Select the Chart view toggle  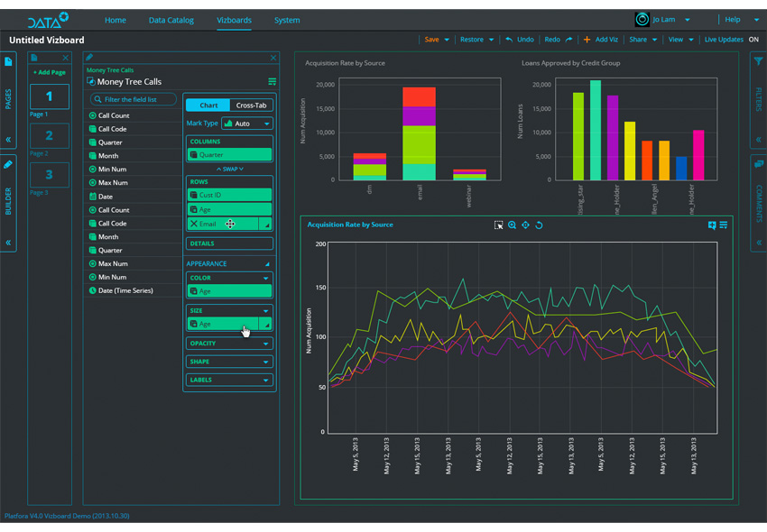208,105
